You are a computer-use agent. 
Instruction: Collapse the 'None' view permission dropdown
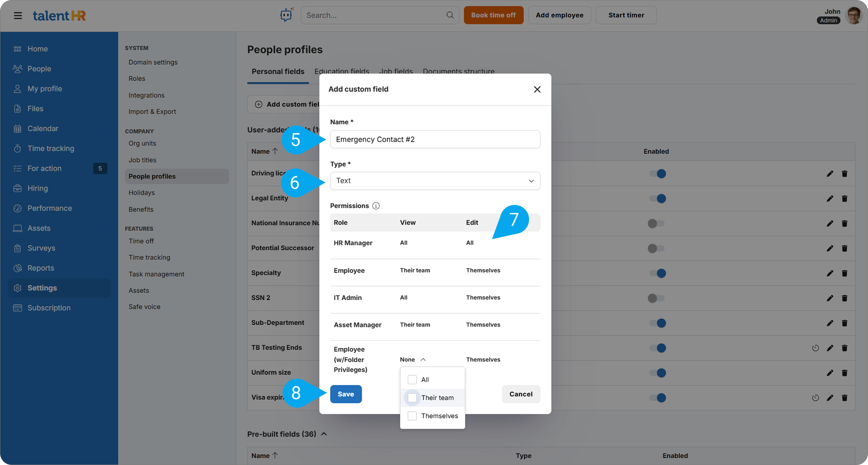[413, 359]
